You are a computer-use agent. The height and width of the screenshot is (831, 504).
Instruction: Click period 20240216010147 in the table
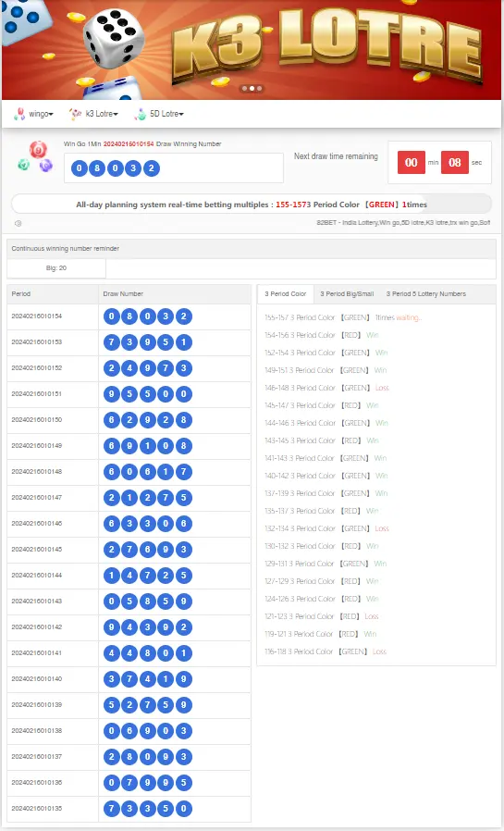click(x=37, y=498)
